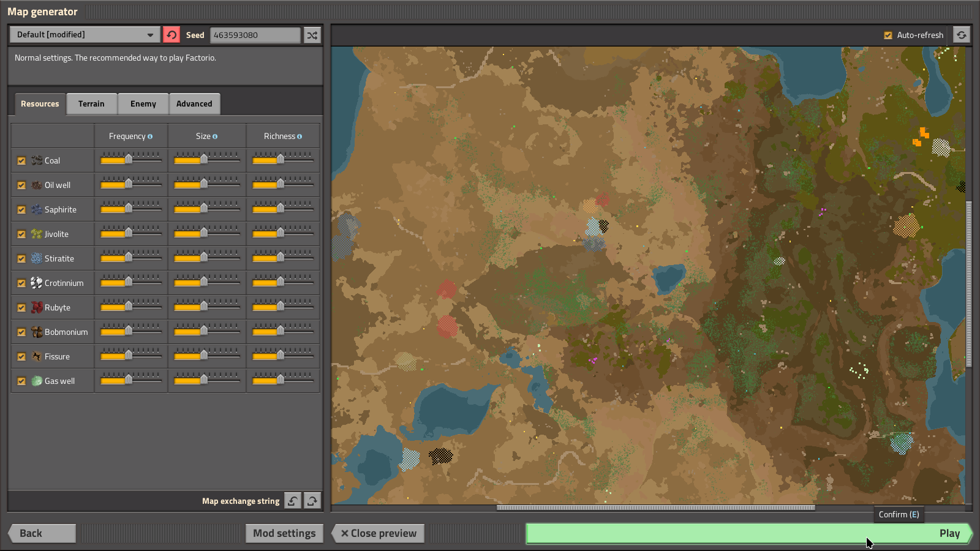Click the Coal resource icon
The width and height of the screenshot is (980, 551).
(36, 160)
